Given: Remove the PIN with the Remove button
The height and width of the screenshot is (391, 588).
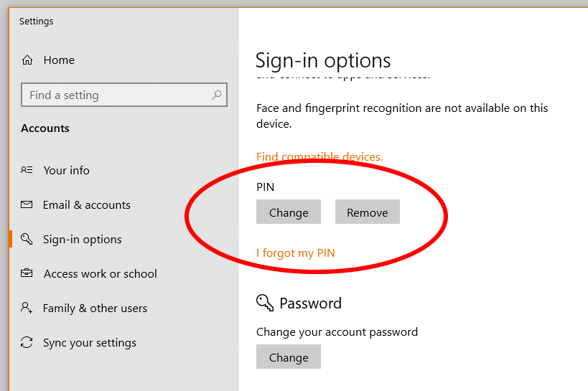Looking at the screenshot, I should pyautogui.click(x=367, y=212).
